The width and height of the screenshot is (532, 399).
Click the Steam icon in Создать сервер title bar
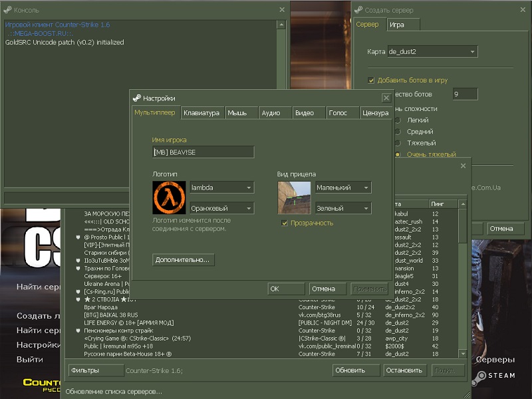point(358,10)
